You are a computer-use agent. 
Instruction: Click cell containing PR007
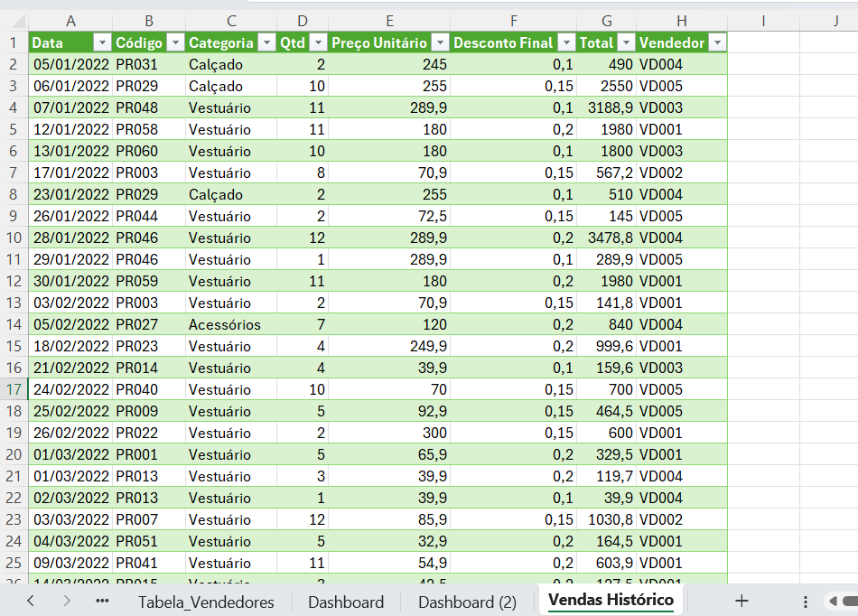click(149, 519)
